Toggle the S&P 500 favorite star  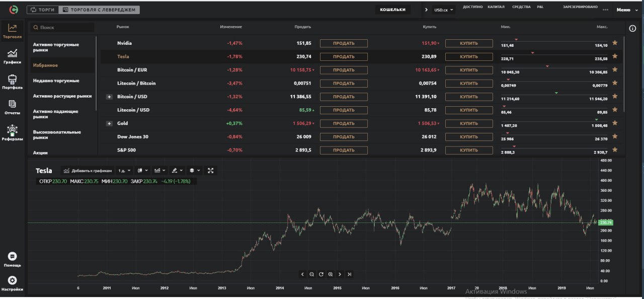[615, 149]
